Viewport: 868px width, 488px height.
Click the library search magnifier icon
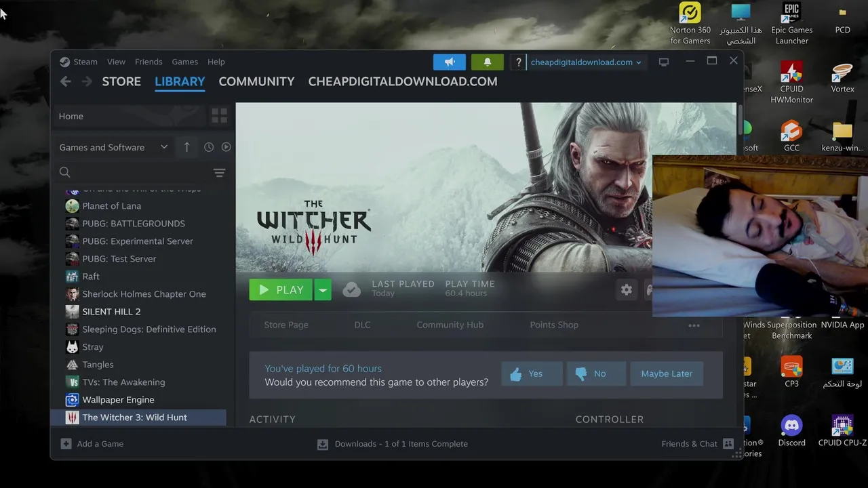click(64, 172)
